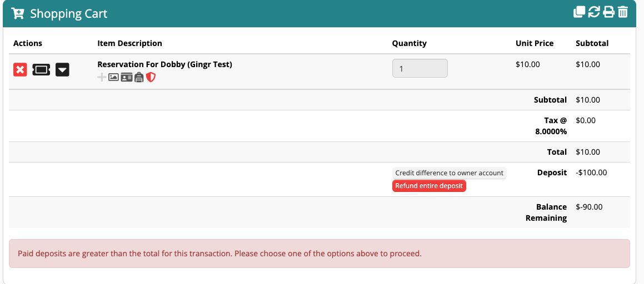Click the copy cart icon in header
Image resolution: width=644 pixels, height=284 pixels.
click(579, 12)
